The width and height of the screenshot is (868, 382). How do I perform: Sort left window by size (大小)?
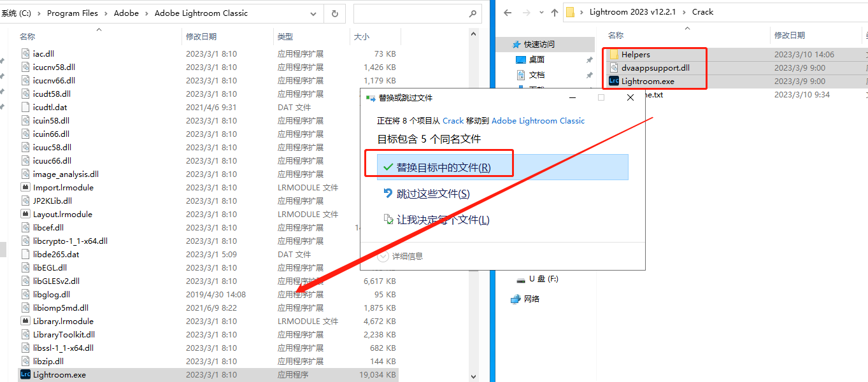click(362, 37)
